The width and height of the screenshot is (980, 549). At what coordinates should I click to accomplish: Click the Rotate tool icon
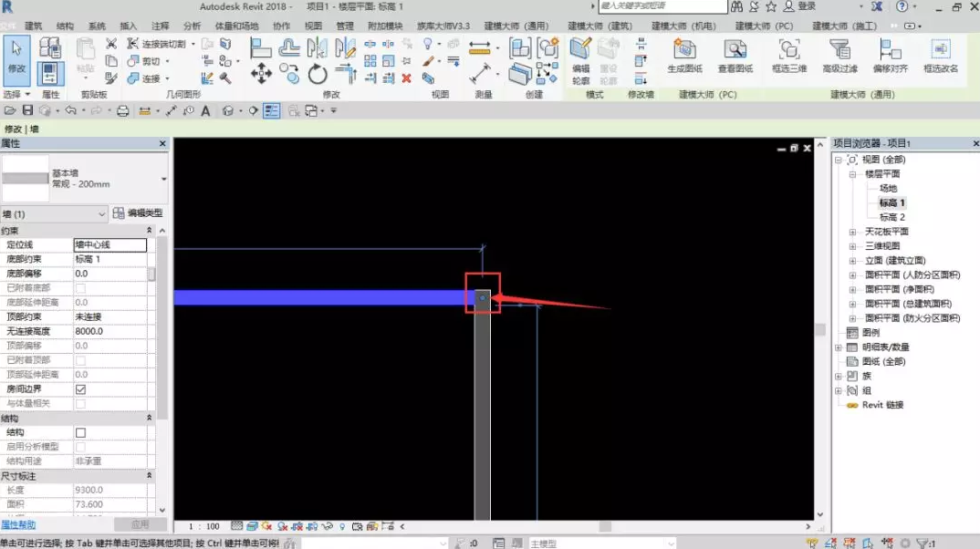318,74
